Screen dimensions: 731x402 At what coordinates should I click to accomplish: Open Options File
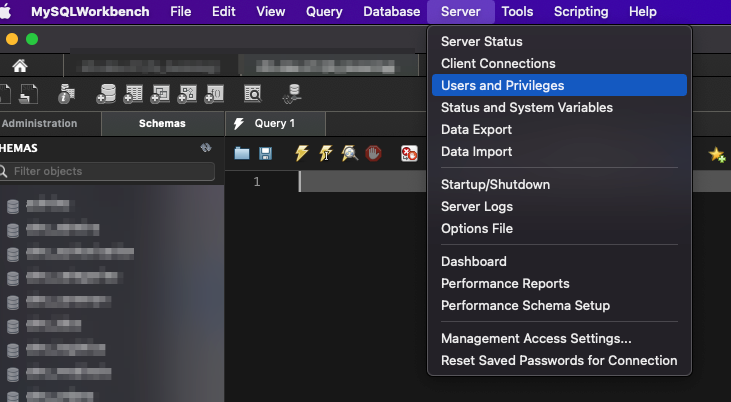click(559, 229)
